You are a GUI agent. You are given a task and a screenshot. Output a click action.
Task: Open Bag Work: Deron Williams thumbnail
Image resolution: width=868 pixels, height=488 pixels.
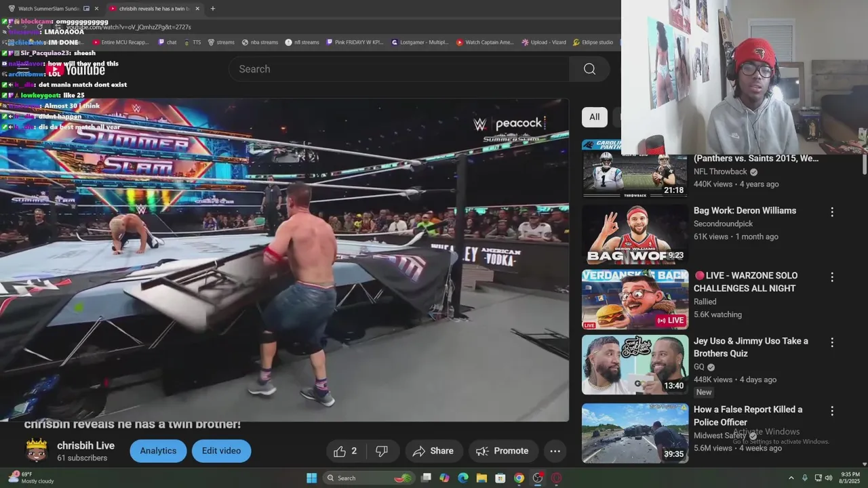[x=635, y=235]
